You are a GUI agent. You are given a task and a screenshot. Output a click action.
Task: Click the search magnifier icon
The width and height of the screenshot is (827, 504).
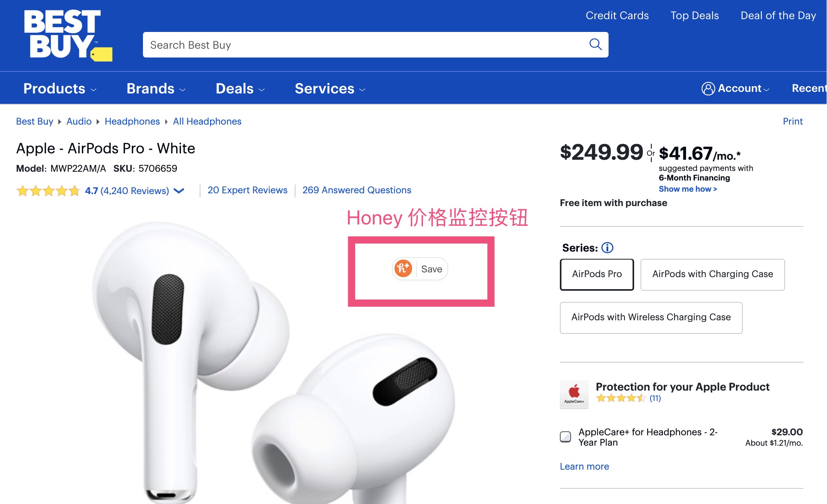point(595,44)
